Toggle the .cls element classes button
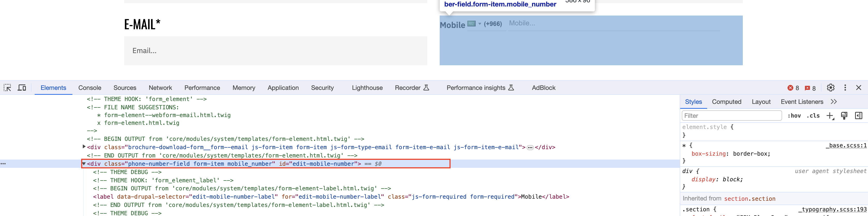The width and height of the screenshot is (868, 216). 813,116
